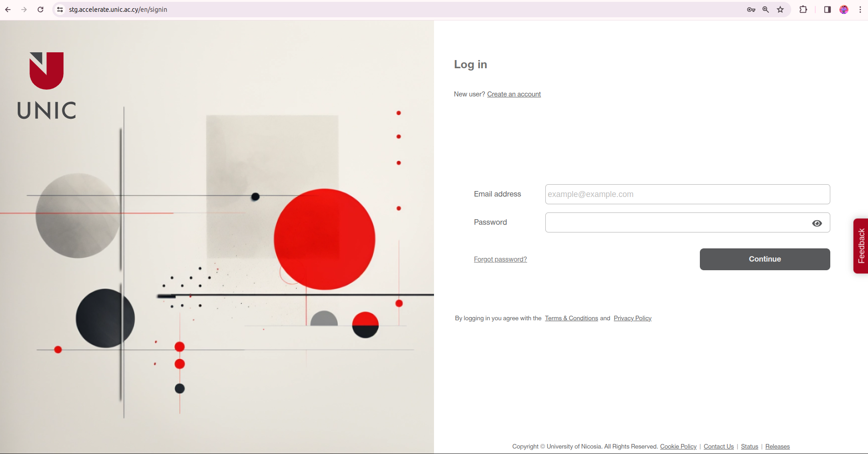Follow the Create an account link
This screenshot has width=868, height=454.
coord(514,94)
